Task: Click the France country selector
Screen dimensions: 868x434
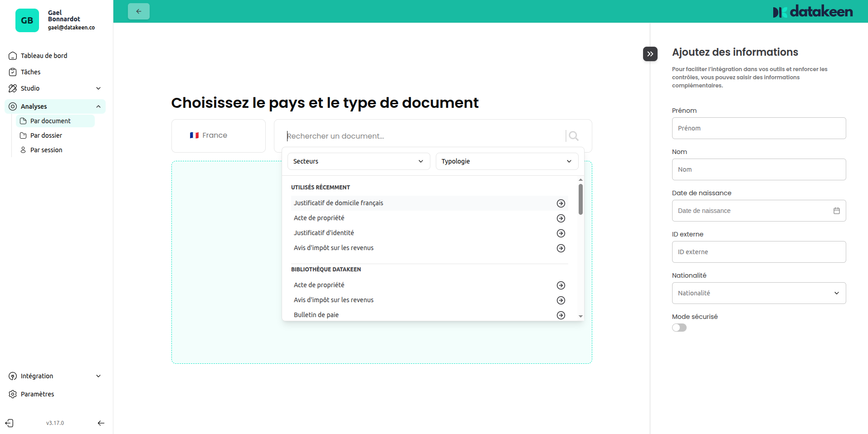Action: (x=218, y=135)
